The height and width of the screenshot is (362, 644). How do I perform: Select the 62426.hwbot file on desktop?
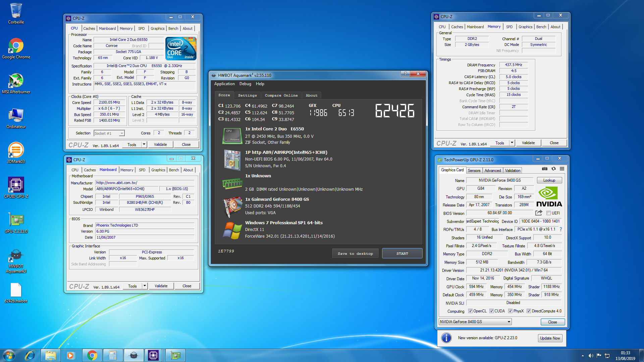[x=16, y=292]
